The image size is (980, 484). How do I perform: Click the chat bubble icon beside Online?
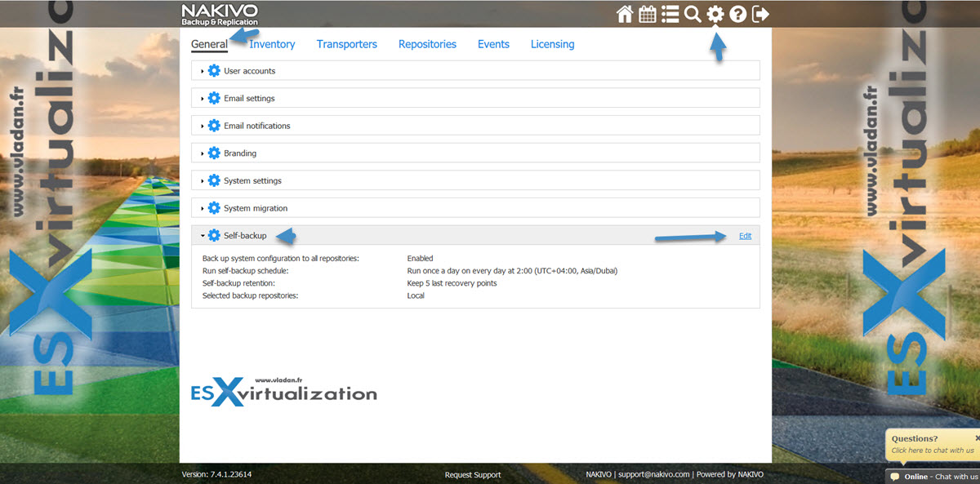[895, 477]
